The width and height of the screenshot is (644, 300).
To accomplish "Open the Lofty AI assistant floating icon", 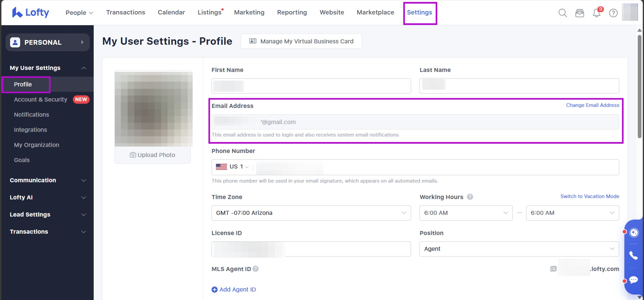I will (x=634, y=232).
